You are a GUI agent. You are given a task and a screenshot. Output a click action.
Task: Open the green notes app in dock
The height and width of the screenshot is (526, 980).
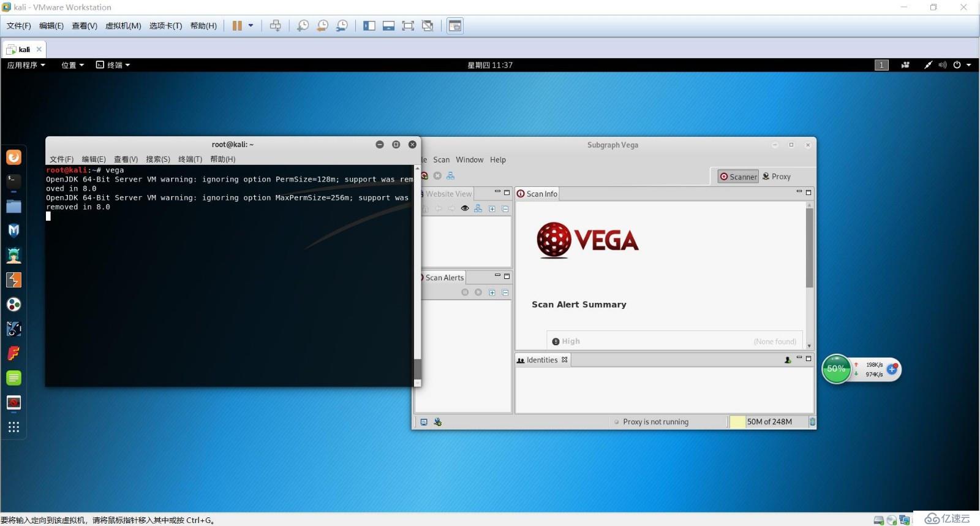(x=13, y=378)
